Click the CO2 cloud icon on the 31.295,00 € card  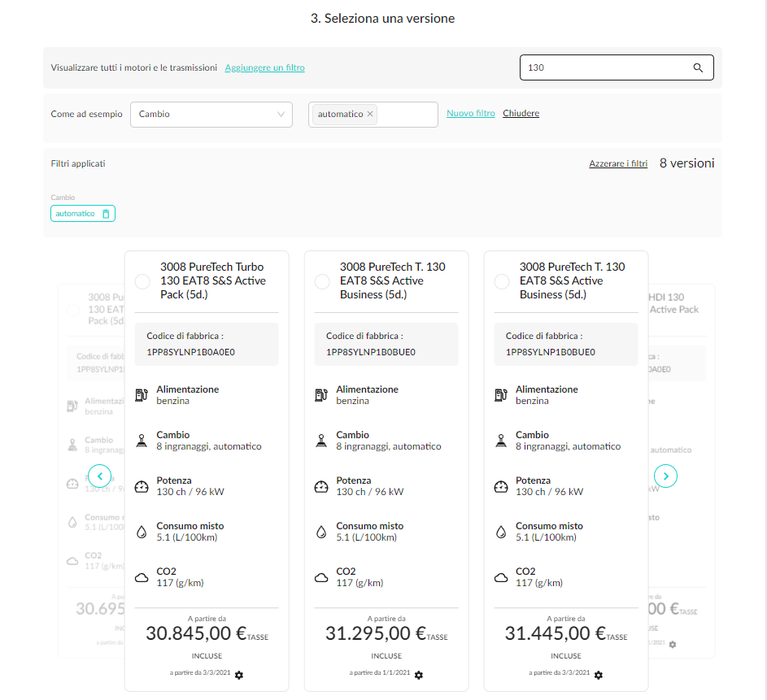pos(321,578)
